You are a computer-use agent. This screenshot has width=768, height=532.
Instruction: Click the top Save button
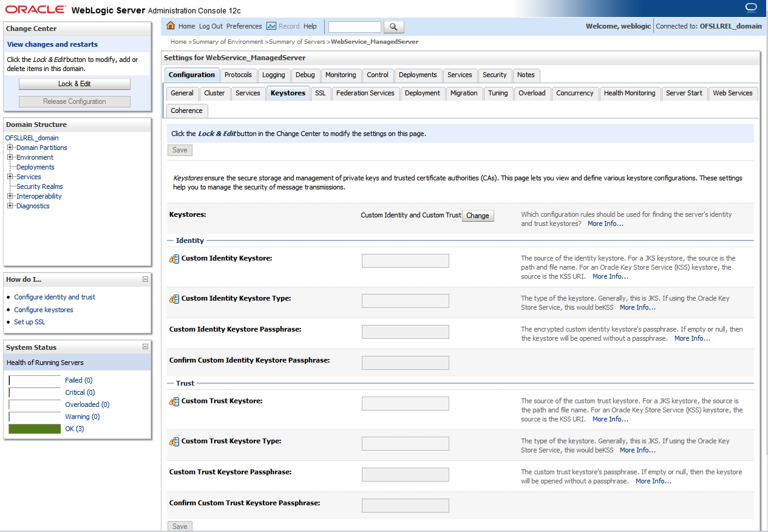180,150
